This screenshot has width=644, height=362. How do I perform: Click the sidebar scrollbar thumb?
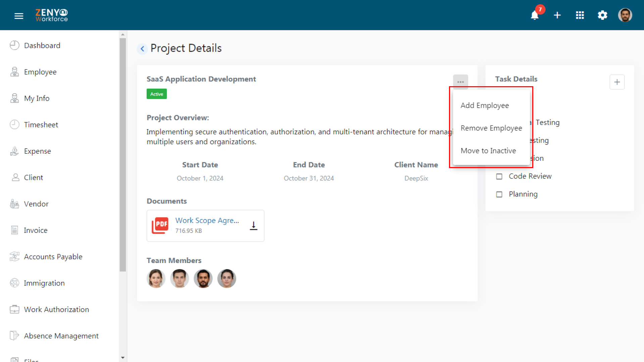pos(123,154)
